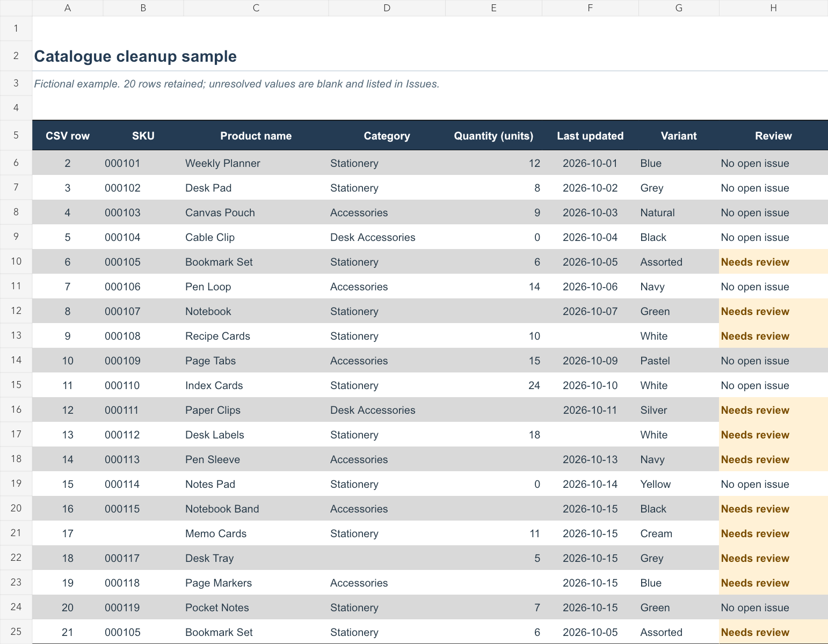Select the 'Paper Clips' cell
Viewport: 828px width, 644px height.
coord(256,410)
